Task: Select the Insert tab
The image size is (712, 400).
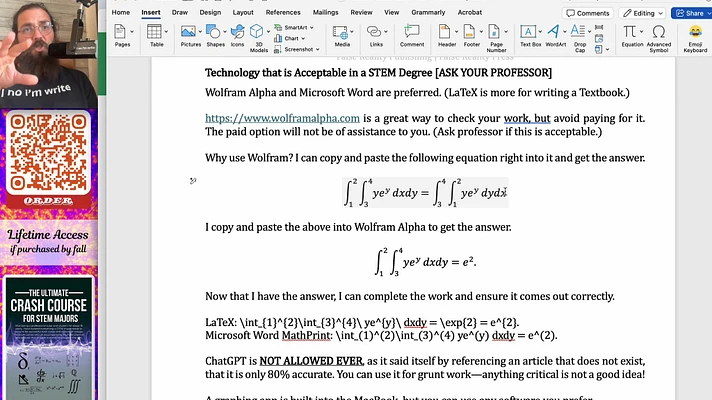Action: (150, 12)
